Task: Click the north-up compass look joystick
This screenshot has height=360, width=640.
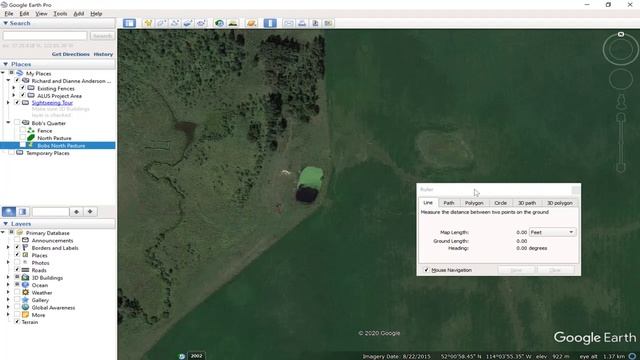Action: [x=620, y=49]
